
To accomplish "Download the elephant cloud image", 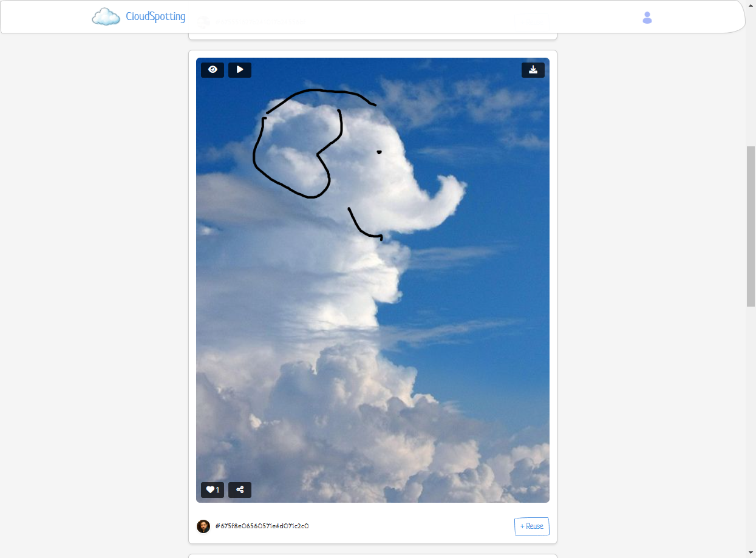I will click(x=533, y=70).
